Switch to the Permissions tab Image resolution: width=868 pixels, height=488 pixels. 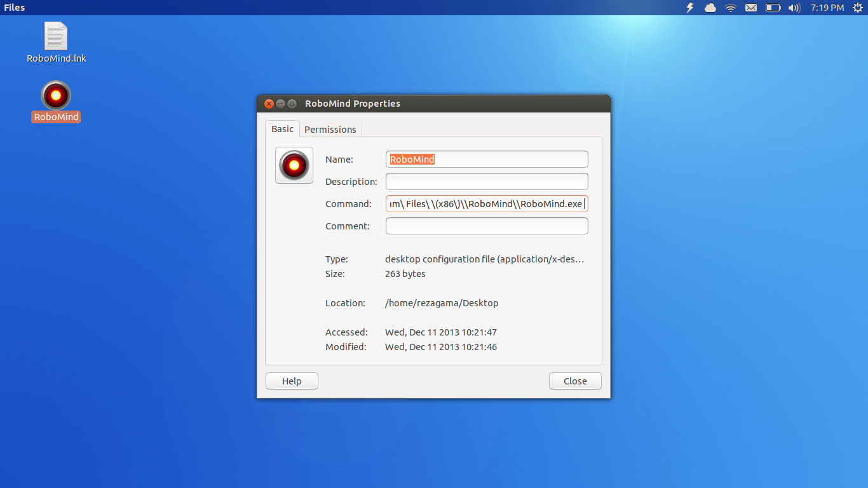[x=330, y=129]
